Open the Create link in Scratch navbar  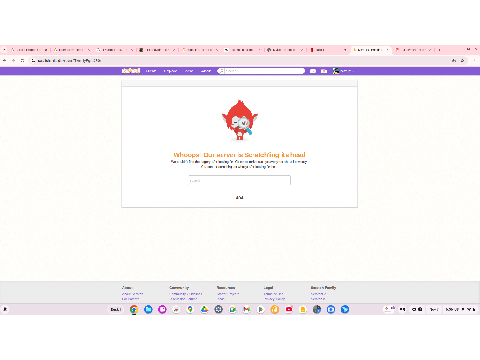(x=151, y=71)
